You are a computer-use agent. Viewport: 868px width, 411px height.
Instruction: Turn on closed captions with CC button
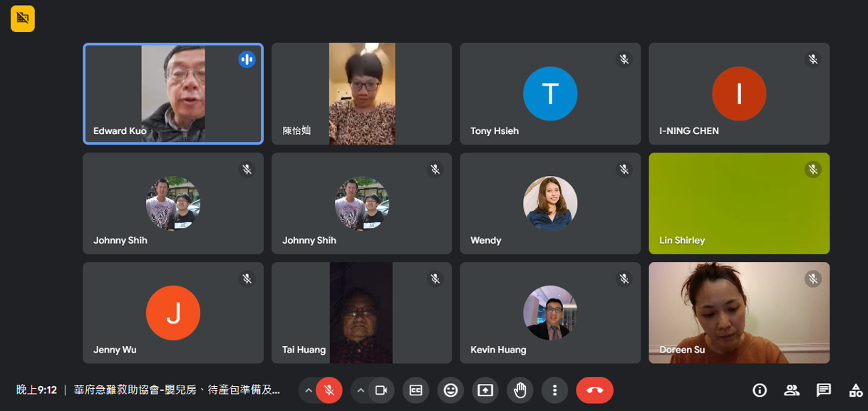pyautogui.click(x=415, y=390)
